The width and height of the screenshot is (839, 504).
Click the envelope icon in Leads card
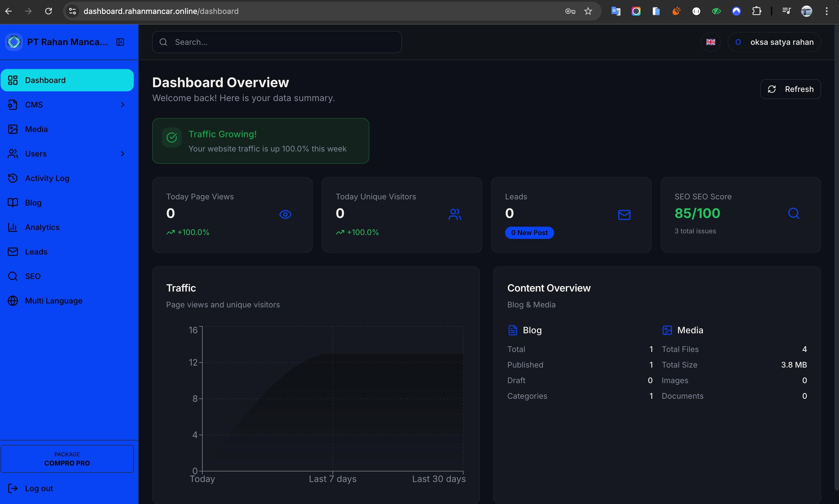(624, 215)
